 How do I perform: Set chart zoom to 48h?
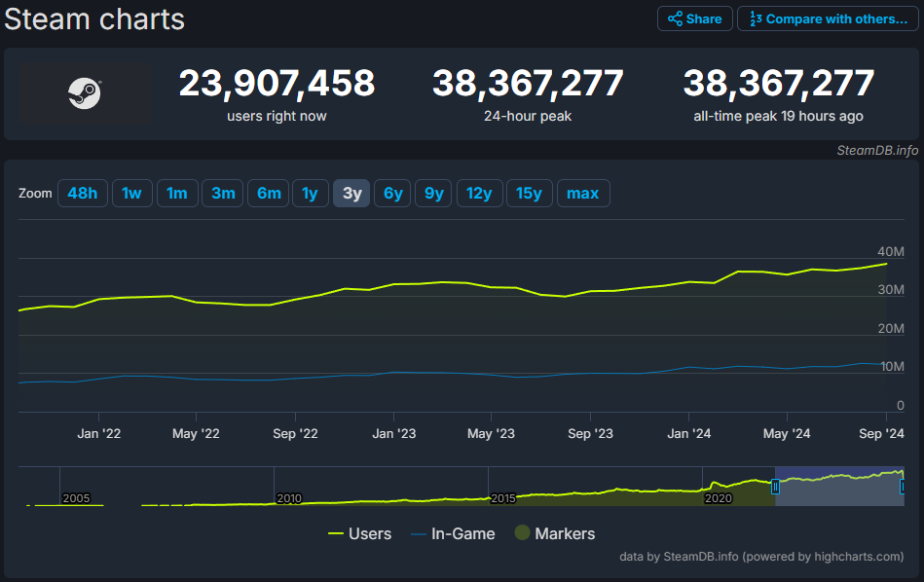(83, 194)
